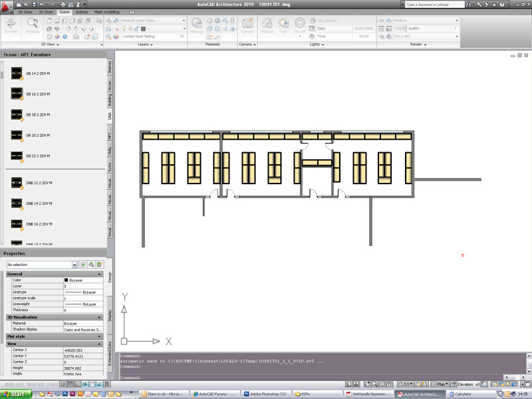This screenshot has width=532, height=399.
Task: Toggle the layer light bulb visibility control
Action: (x=124, y=29)
